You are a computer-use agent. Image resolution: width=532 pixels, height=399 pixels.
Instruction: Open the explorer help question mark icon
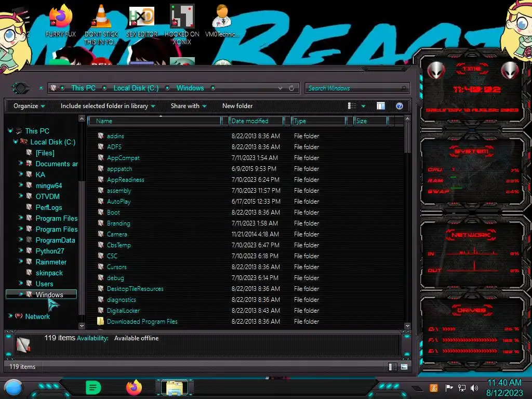[400, 106]
